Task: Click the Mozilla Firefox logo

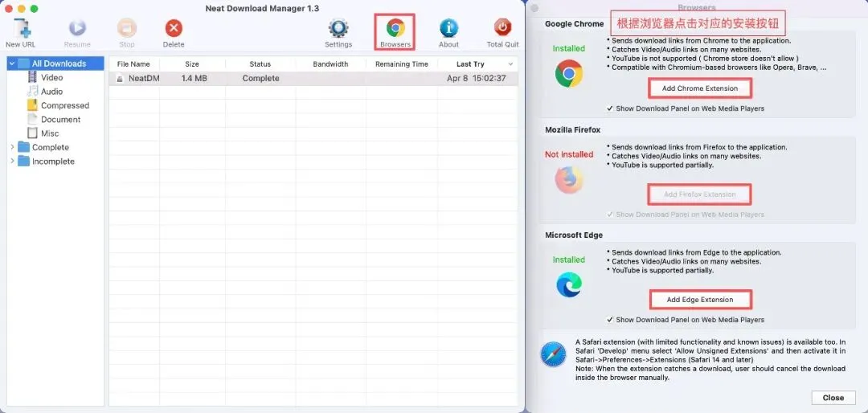Action: pos(568,180)
